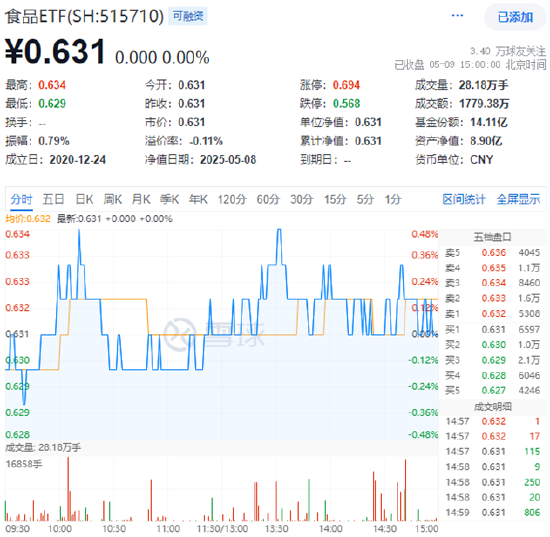Switch to the 五日 tab
Screen dimensions: 550x537
(53, 199)
